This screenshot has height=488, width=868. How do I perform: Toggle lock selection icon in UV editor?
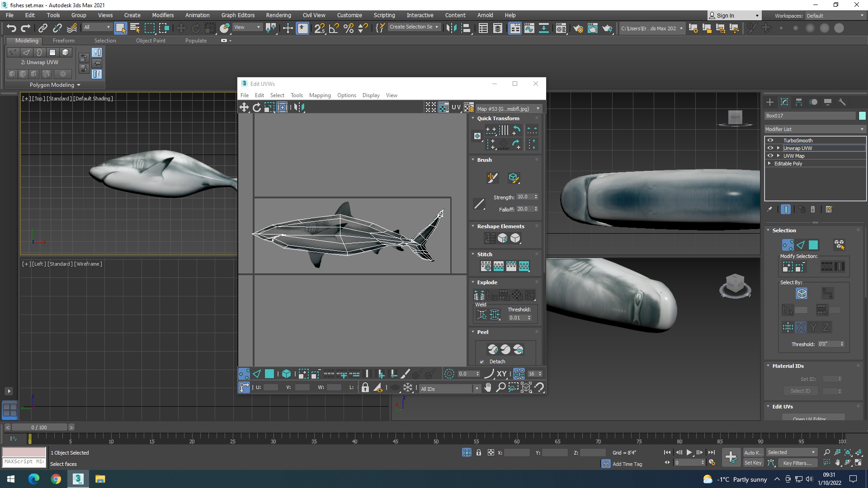365,387
